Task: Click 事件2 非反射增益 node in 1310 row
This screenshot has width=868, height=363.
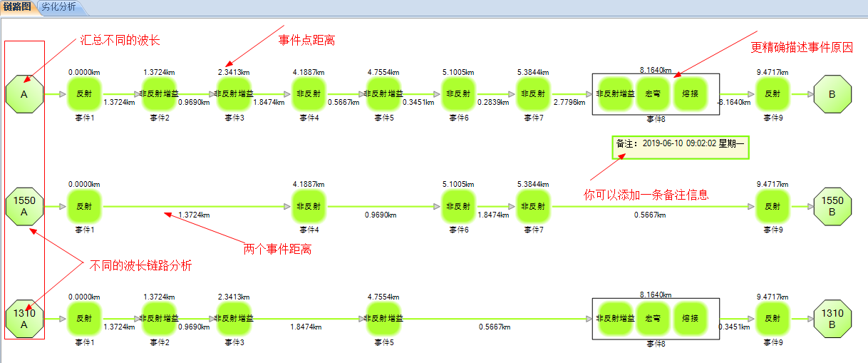Action: point(159,319)
